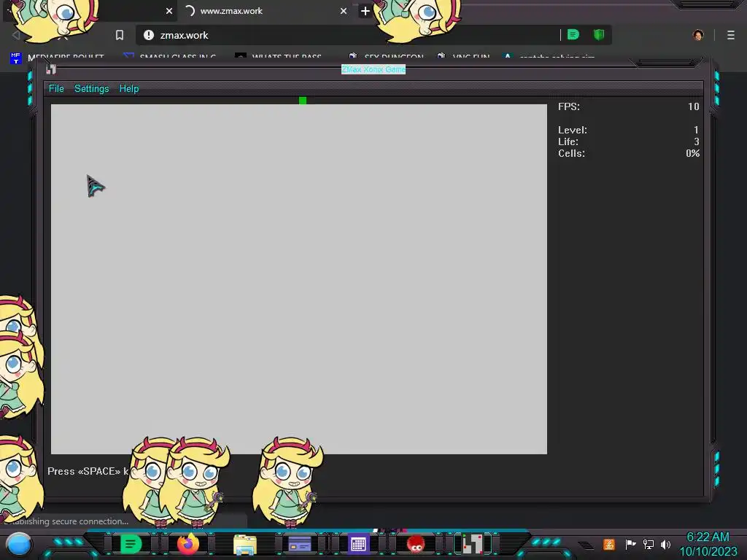Image resolution: width=747 pixels, height=560 pixels.
Task: Open the green chat app in the taskbar
Action: point(131,544)
